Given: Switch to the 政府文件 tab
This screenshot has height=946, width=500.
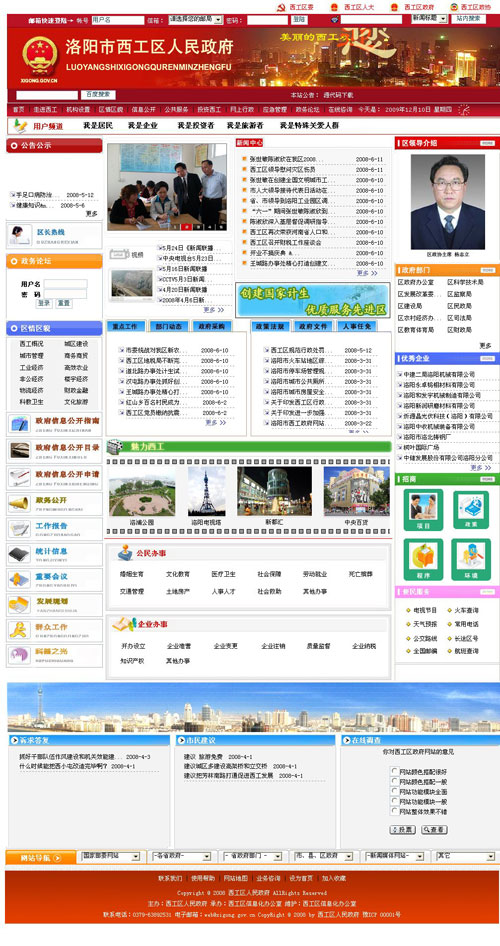Looking at the screenshot, I should [312, 326].
